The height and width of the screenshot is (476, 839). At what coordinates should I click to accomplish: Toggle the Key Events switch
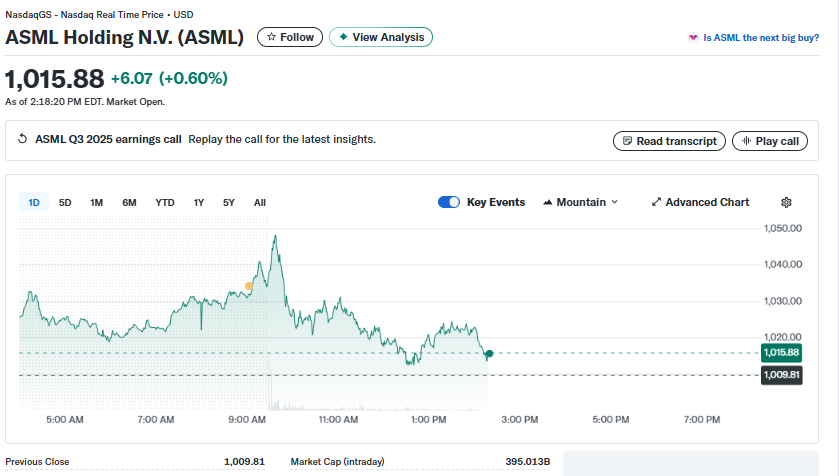point(449,202)
